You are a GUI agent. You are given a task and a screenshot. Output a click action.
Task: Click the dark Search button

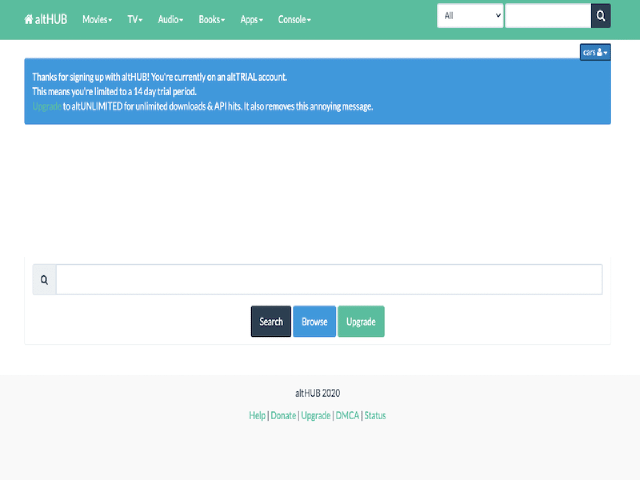click(x=271, y=322)
